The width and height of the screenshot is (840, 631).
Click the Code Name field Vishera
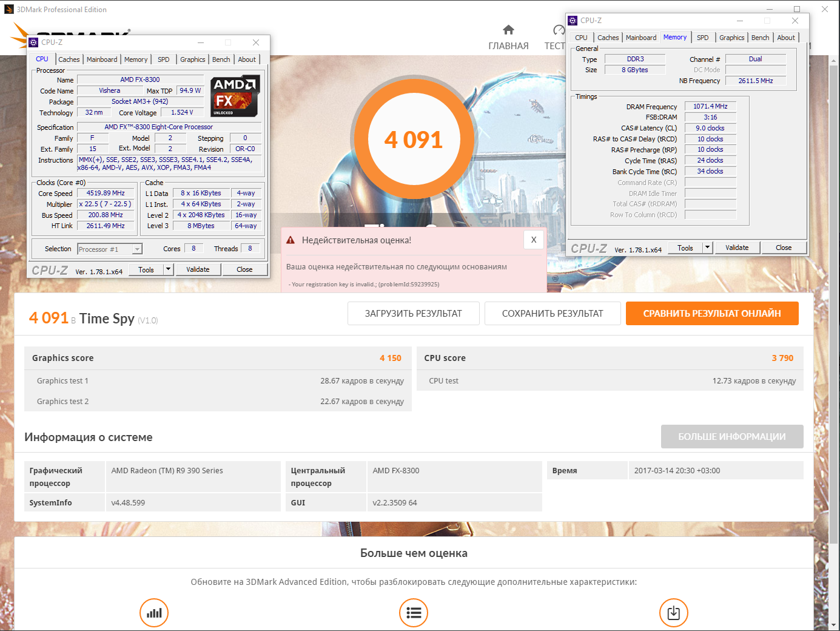point(110,90)
